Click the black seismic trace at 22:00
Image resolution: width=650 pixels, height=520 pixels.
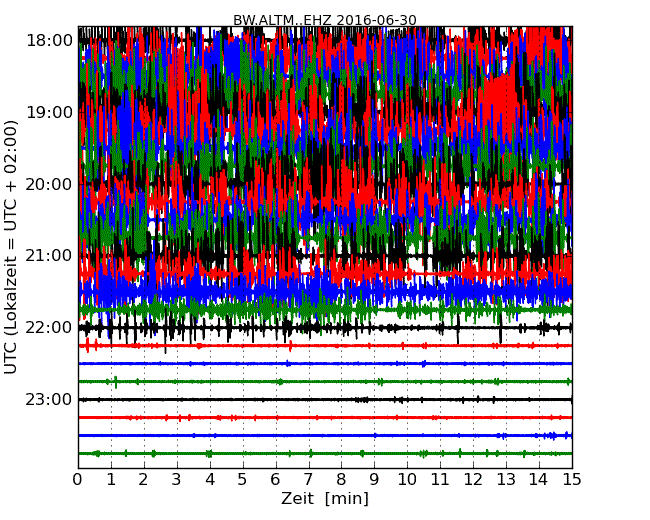pos(325,328)
